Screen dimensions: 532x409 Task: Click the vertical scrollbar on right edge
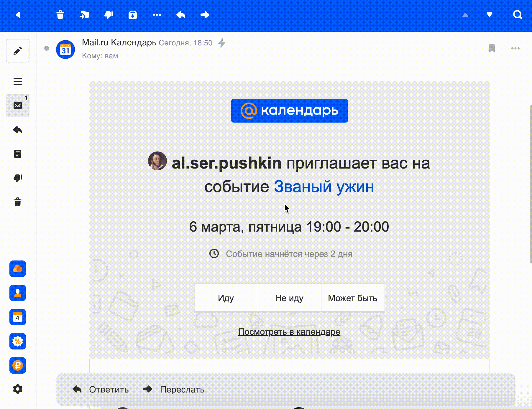tap(531, 184)
